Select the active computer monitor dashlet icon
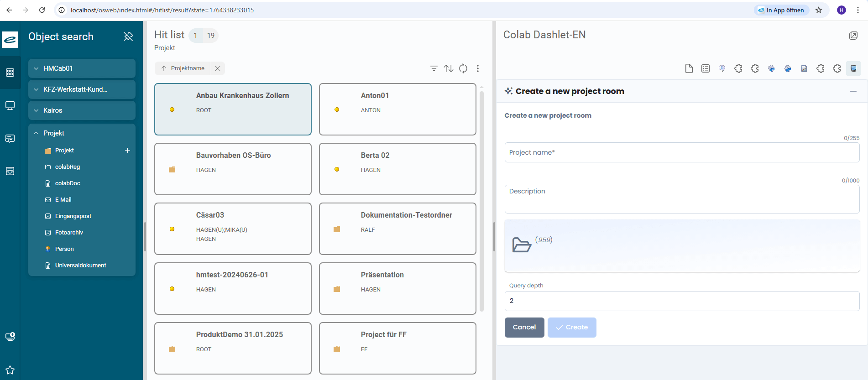This screenshot has width=868, height=380. 853,68
